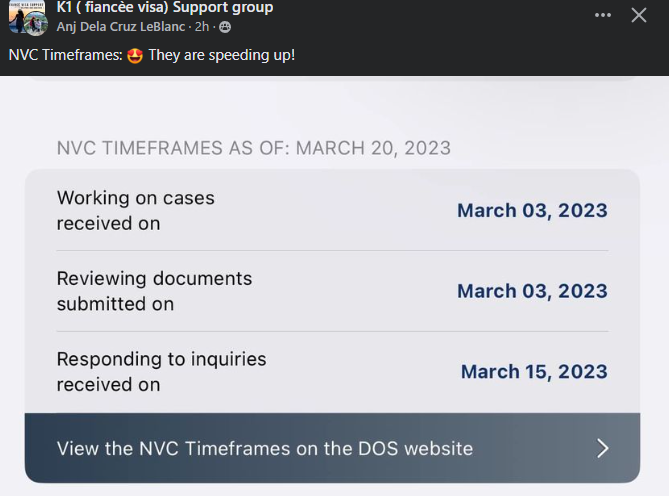Close the photo viewer with the X
The image size is (669, 496).
[x=639, y=15]
